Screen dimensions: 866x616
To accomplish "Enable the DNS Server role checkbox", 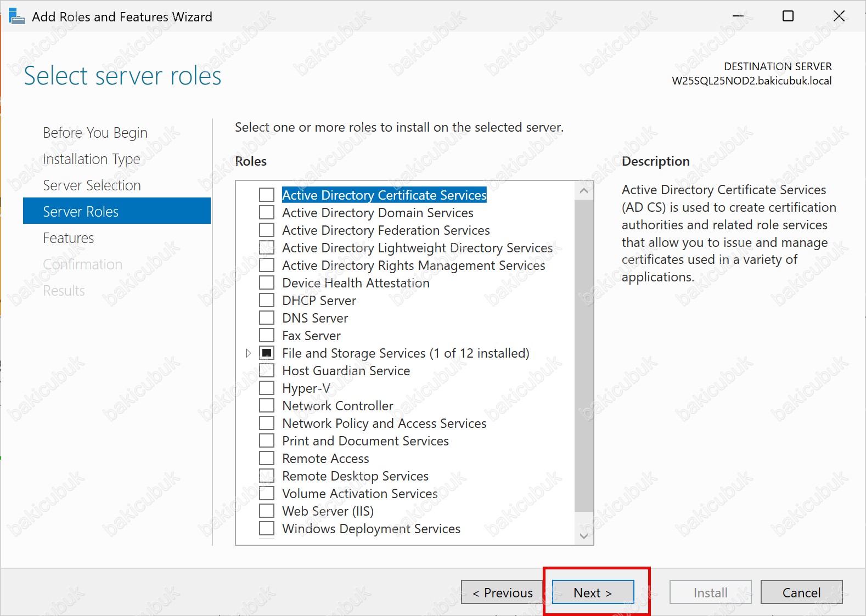I will [267, 318].
